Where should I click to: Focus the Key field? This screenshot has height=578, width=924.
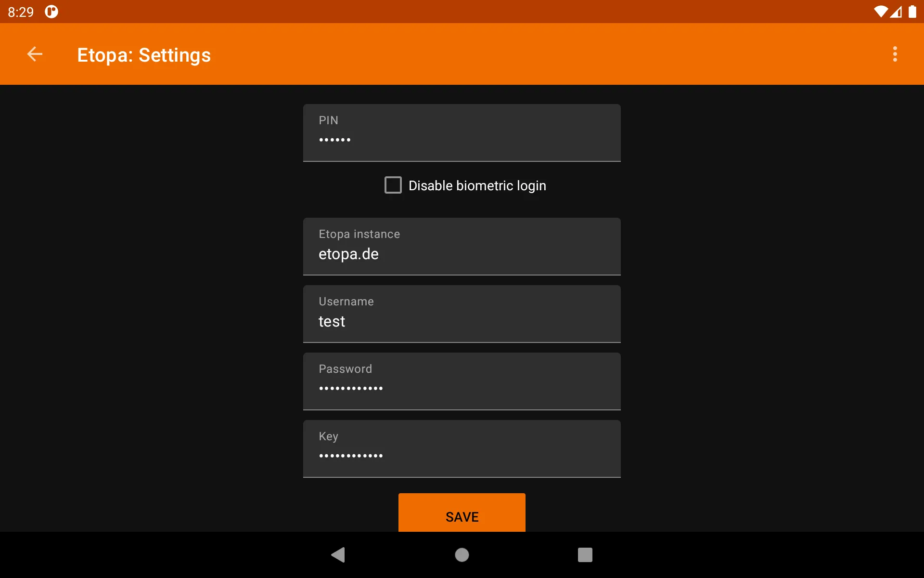[x=462, y=449]
